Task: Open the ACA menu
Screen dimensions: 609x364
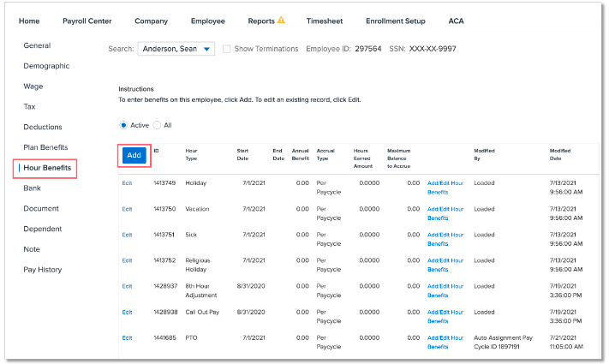Action: tap(456, 21)
